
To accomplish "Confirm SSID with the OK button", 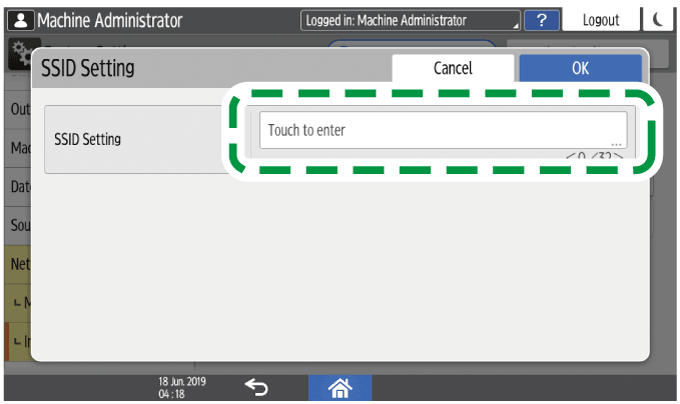I will click(x=580, y=68).
